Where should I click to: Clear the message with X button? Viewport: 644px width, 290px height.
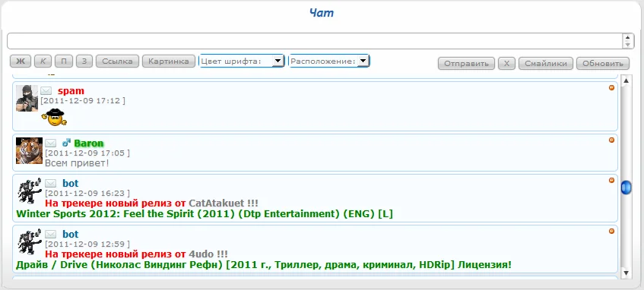506,64
